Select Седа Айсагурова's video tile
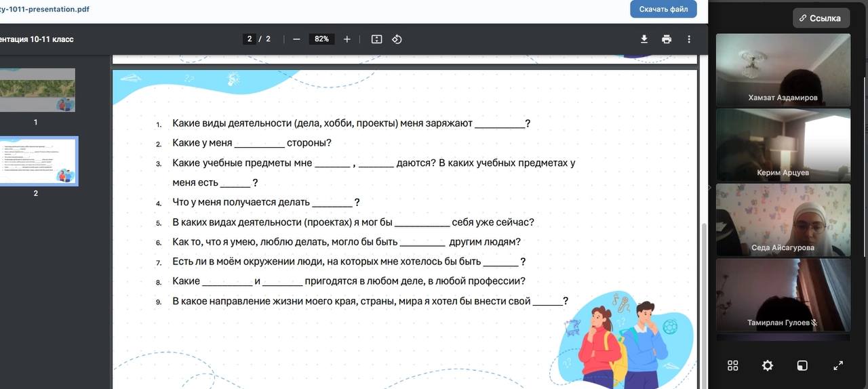 tap(783, 219)
